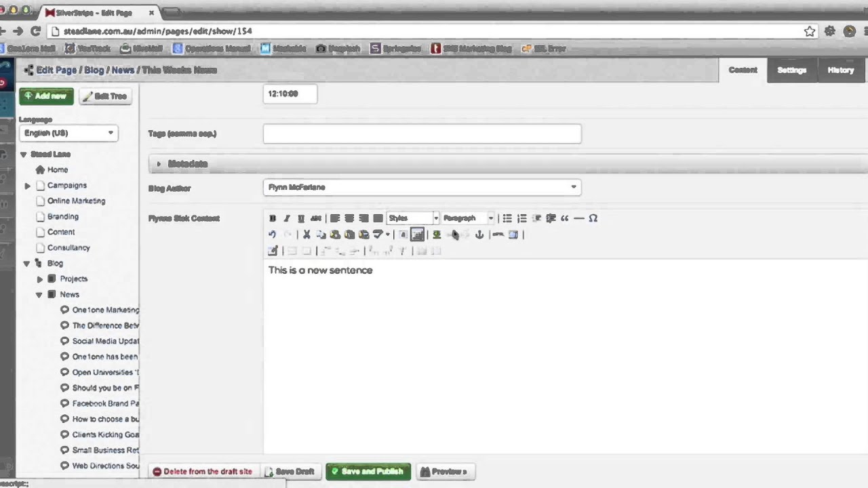The width and height of the screenshot is (868, 488).
Task: Align text left in editor
Action: (335, 218)
